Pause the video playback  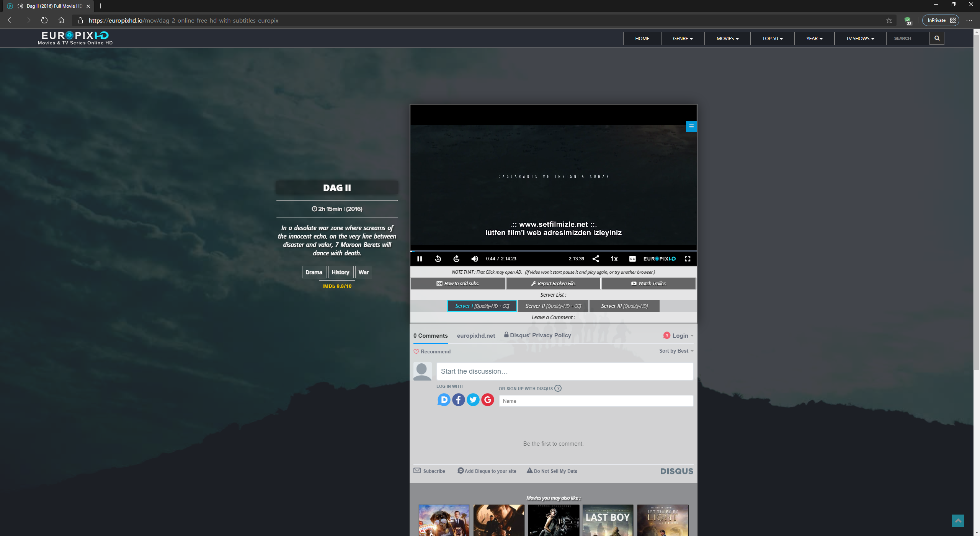[420, 259]
